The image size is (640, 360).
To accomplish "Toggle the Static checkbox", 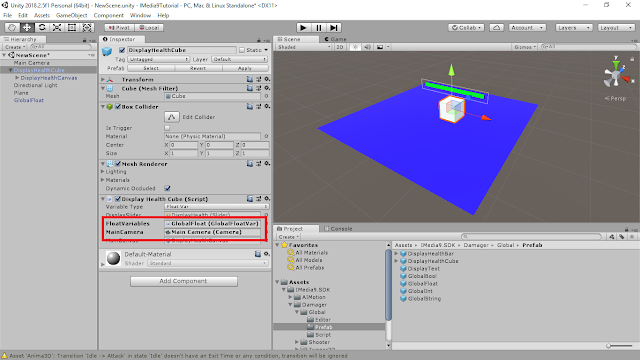I will tap(242, 50).
